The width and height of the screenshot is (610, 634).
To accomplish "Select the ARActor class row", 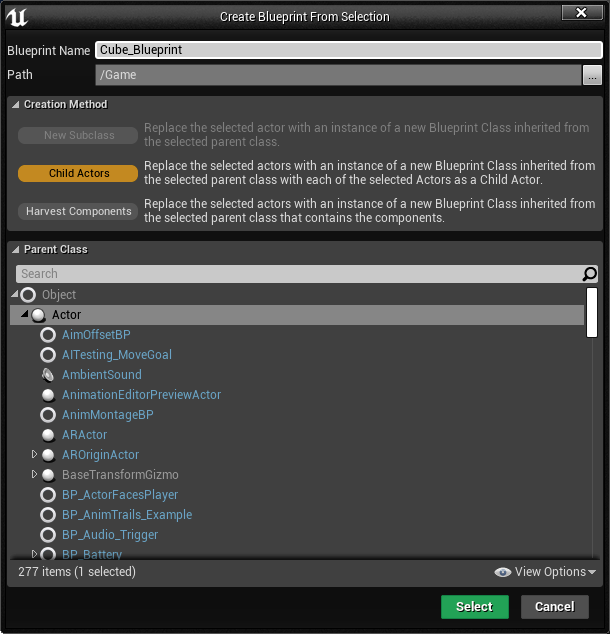I will (297, 435).
